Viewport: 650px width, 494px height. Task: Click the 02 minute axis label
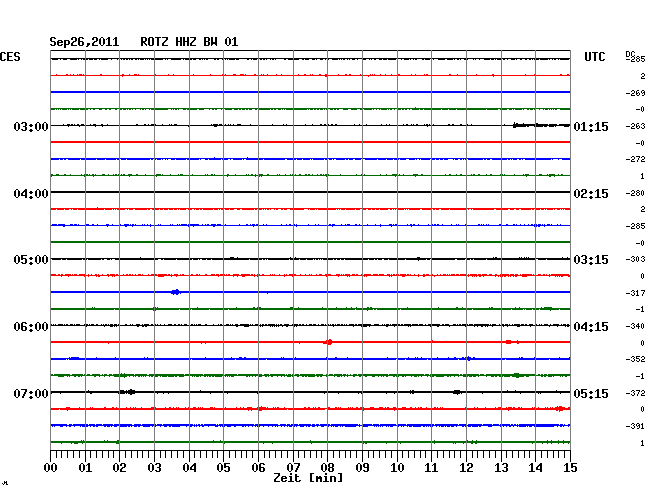119,468
